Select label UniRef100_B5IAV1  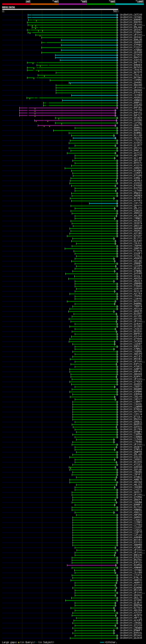click(x=131, y=635)
